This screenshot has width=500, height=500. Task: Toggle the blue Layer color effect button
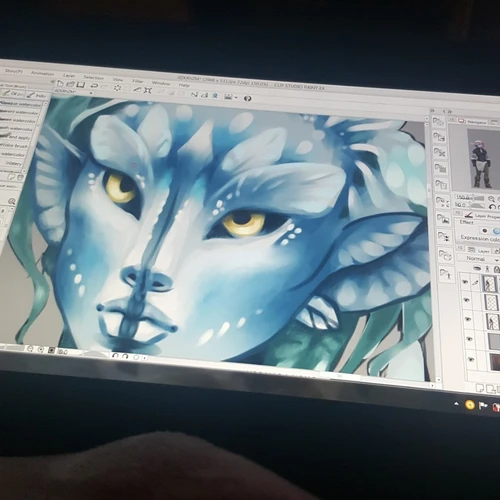(496, 231)
